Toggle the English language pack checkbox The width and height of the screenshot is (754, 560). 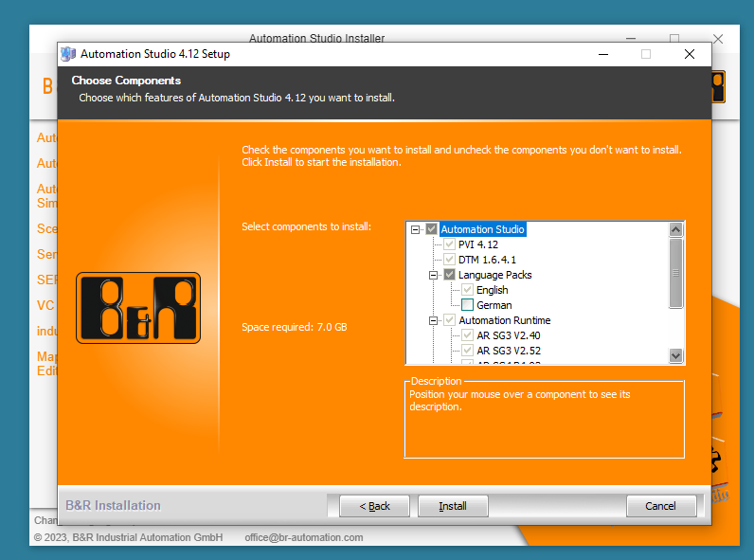coord(467,290)
